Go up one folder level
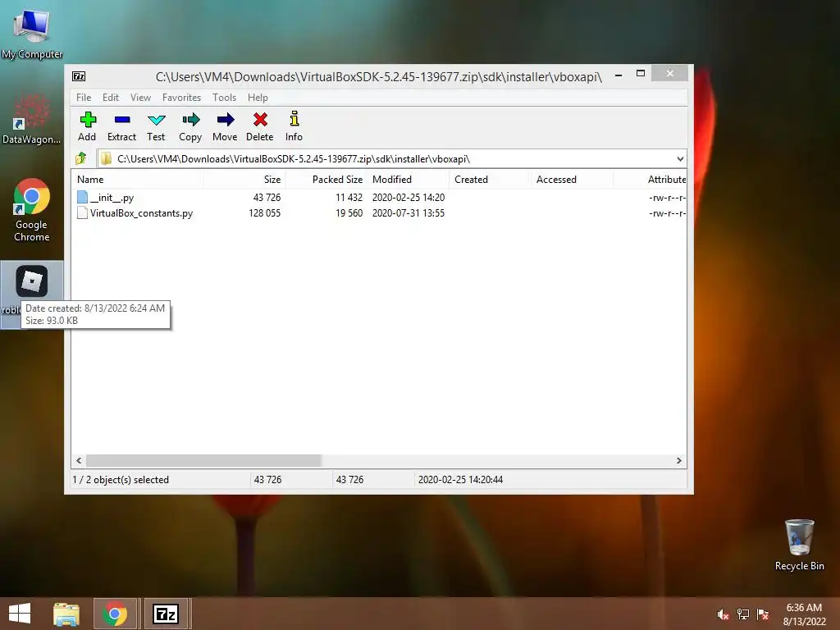Viewport: 840px width, 630px height. point(81,158)
